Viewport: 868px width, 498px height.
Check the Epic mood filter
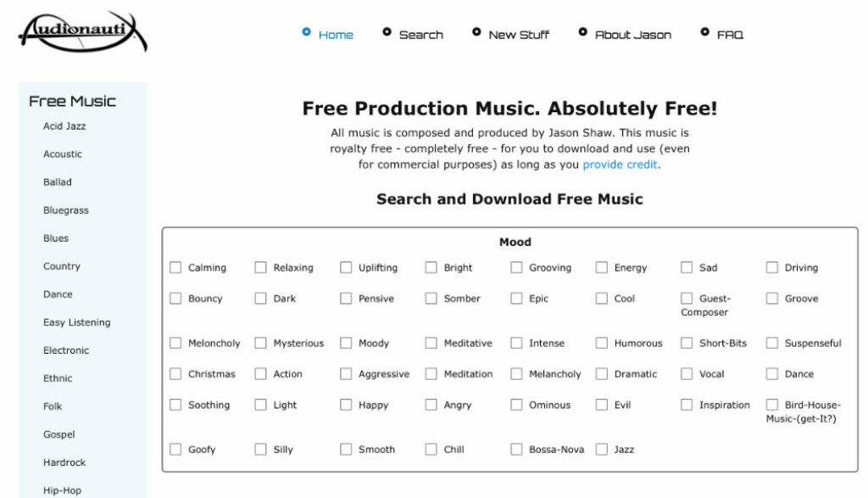click(x=515, y=299)
